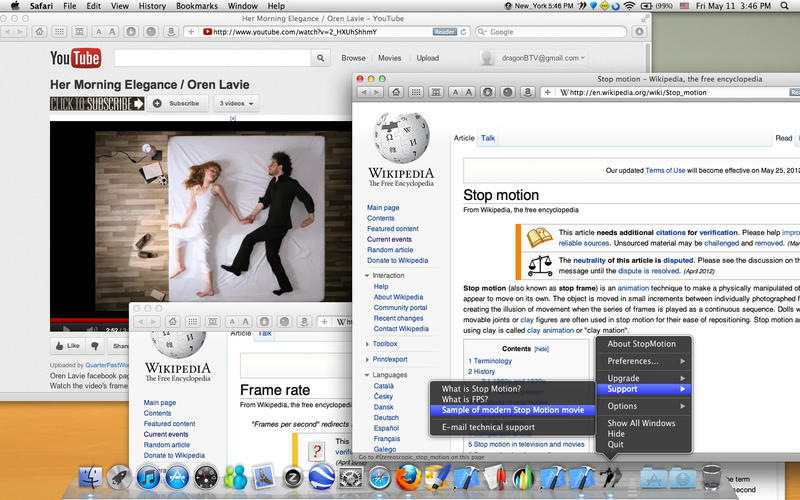Open bookmarks book icon in YouTube window toolbar
800x500 pixels.
(80, 32)
